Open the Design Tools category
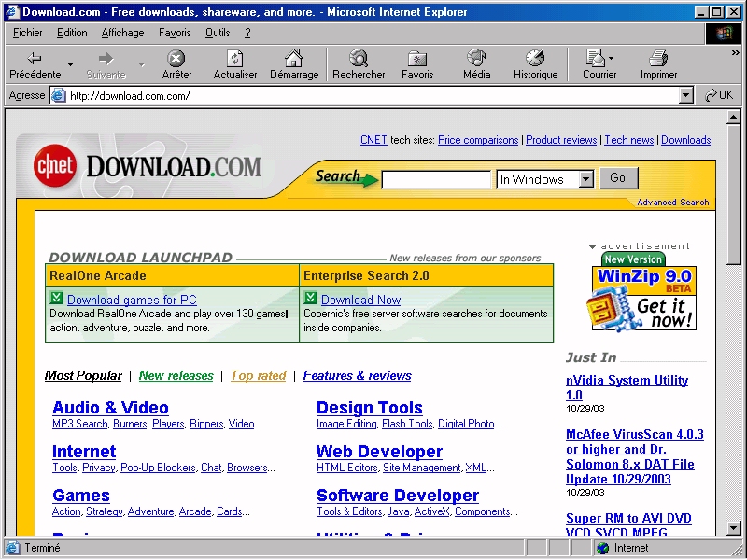The image size is (747, 560). 369,408
